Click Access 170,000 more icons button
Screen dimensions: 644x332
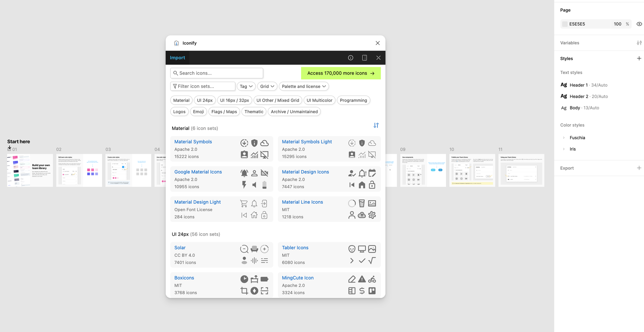coord(341,73)
